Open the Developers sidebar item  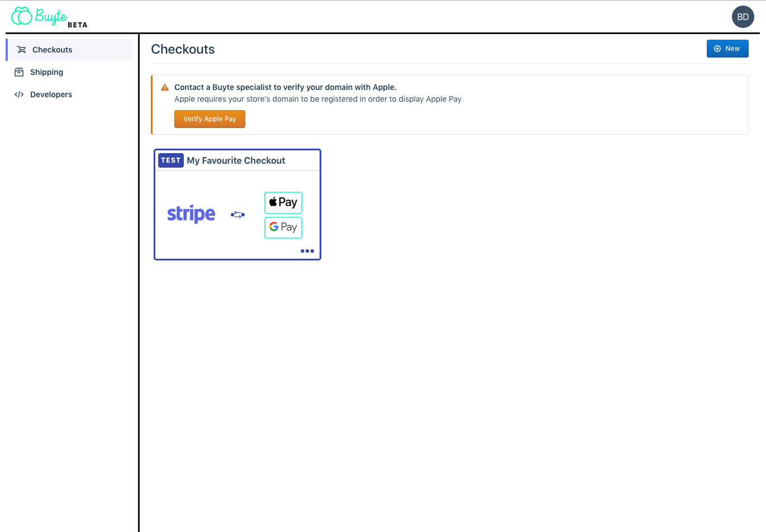coord(70,94)
